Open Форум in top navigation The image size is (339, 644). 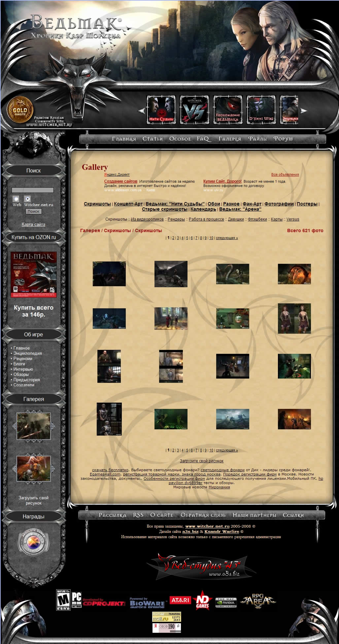[283, 139]
